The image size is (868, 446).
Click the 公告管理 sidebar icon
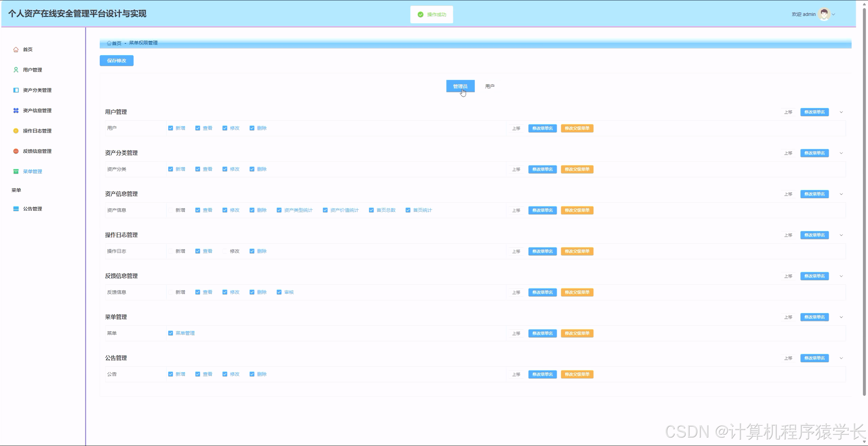[x=16, y=209]
